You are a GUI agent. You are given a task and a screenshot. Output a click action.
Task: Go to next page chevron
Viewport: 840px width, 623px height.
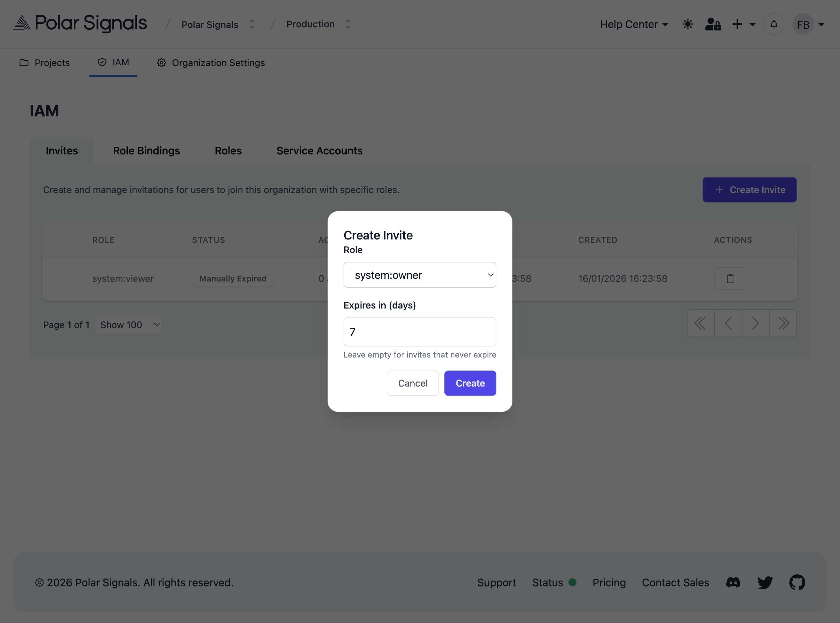755,323
